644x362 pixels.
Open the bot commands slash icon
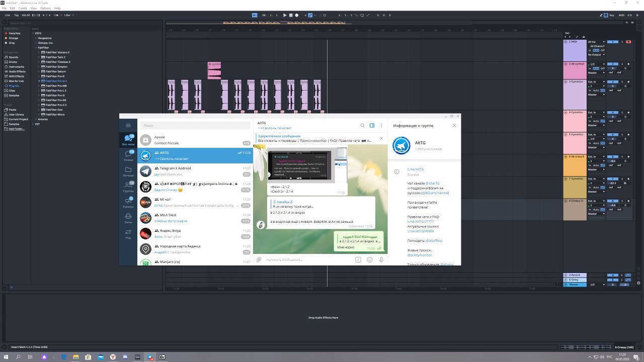click(x=358, y=260)
